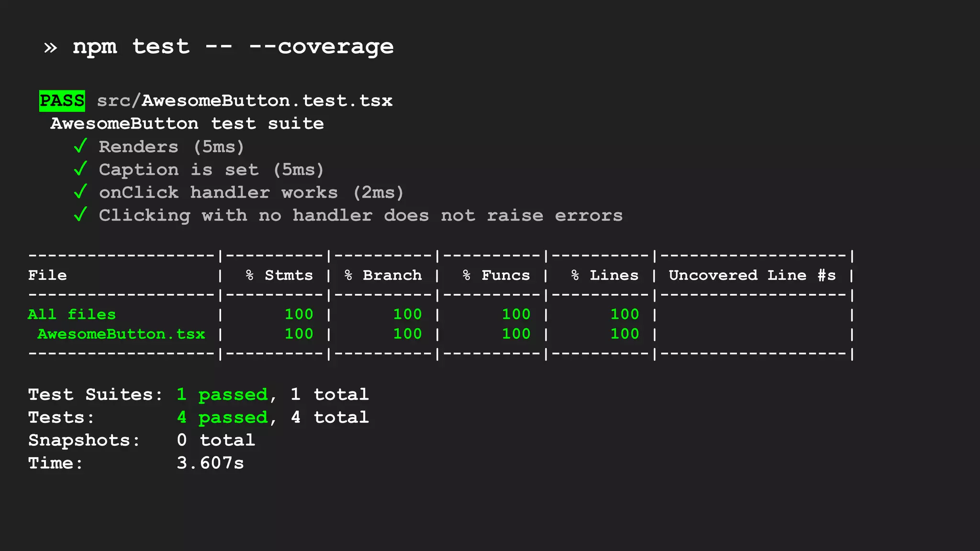Click the File column header
The image size is (980, 551).
click(47, 275)
